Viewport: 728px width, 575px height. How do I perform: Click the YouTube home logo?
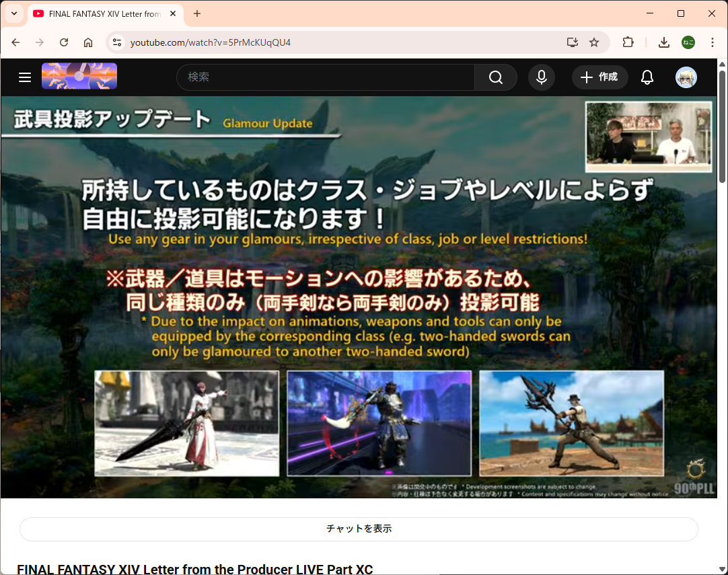tap(79, 77)
